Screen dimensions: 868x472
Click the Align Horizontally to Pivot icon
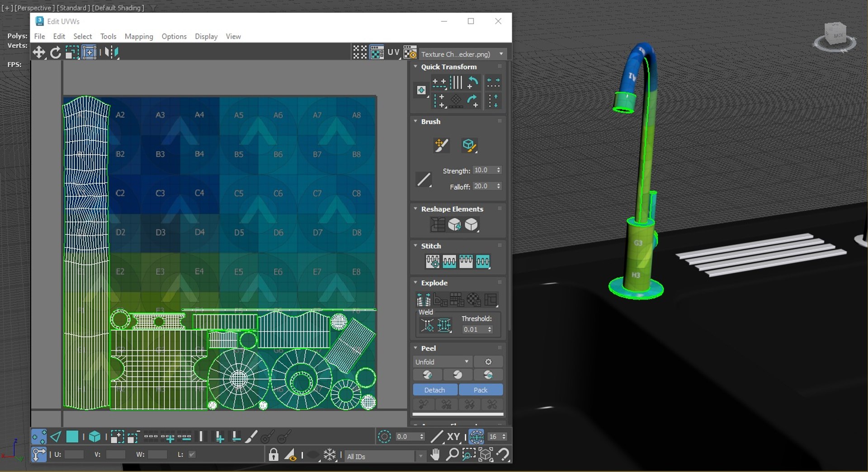pyautogui.click(x=439, y=83)
